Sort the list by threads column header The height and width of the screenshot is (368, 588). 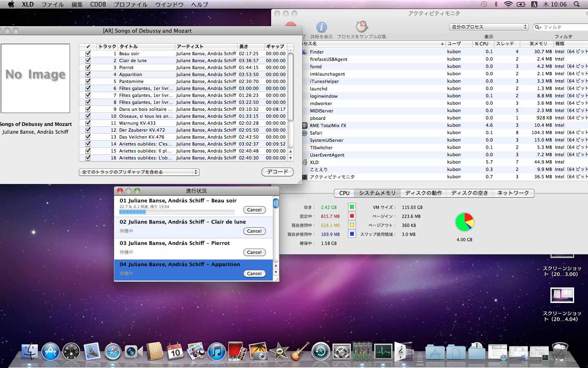point(506,43)
